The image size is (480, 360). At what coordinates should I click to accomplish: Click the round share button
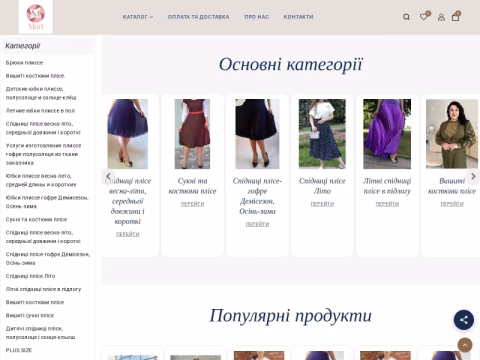coord(464,320)
